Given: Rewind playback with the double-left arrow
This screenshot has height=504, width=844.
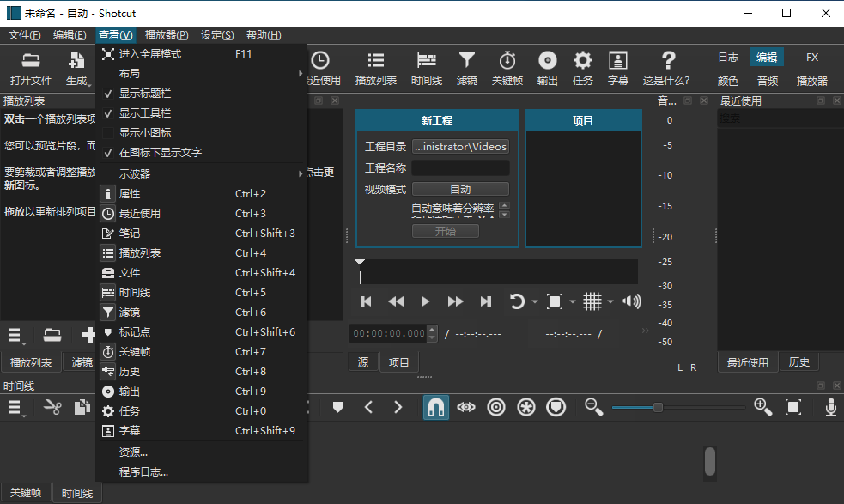Looking at the screenshot, I should coord(396,301).
